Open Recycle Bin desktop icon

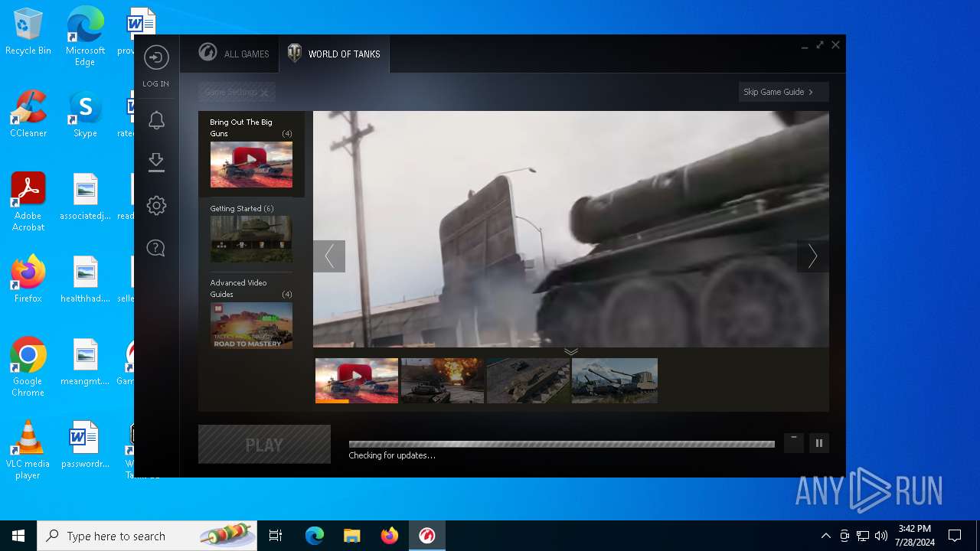[28, 32]
